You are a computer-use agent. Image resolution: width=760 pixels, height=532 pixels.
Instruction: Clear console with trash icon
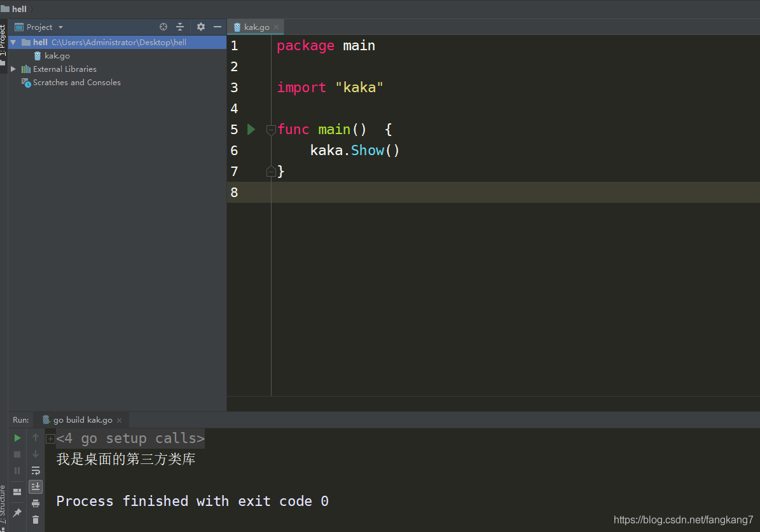coord(36,520)
